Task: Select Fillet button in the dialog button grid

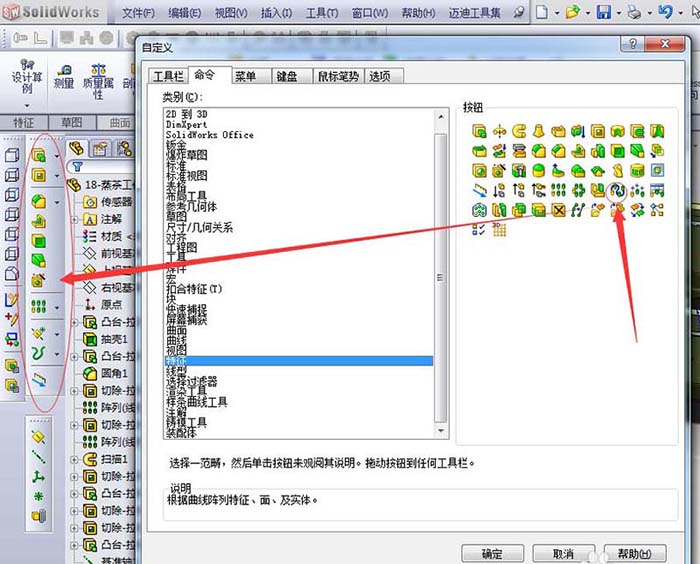Action: 538,150
